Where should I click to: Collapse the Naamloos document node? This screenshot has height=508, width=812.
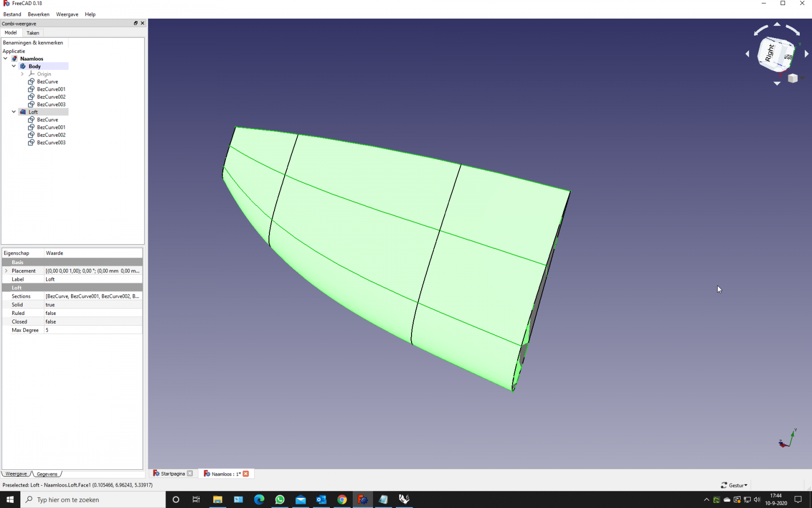(6, 58)
